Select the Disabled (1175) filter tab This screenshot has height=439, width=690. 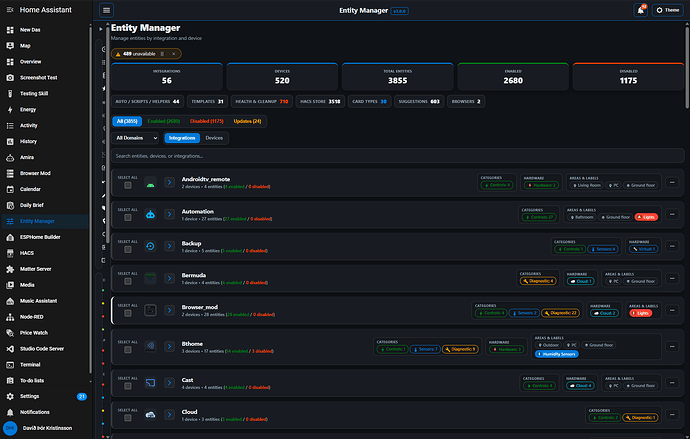207,121
